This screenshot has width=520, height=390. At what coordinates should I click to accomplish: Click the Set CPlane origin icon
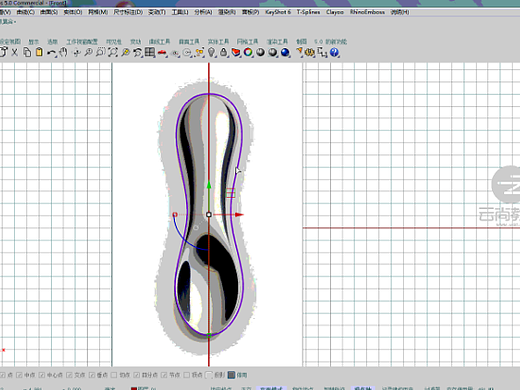pos(175,53)
